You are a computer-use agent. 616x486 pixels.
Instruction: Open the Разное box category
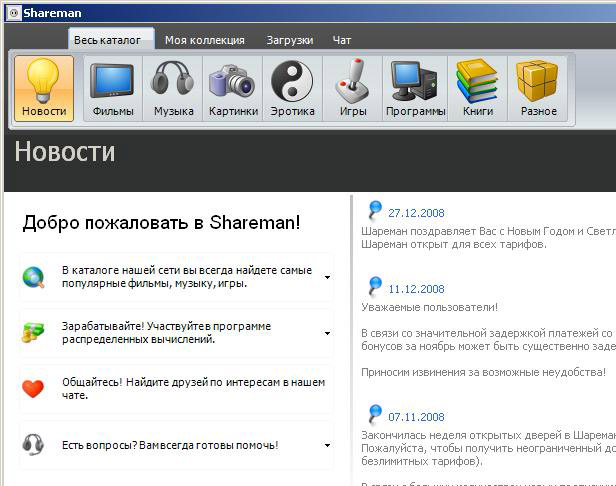pyautogui.click(x=538, y=88)
